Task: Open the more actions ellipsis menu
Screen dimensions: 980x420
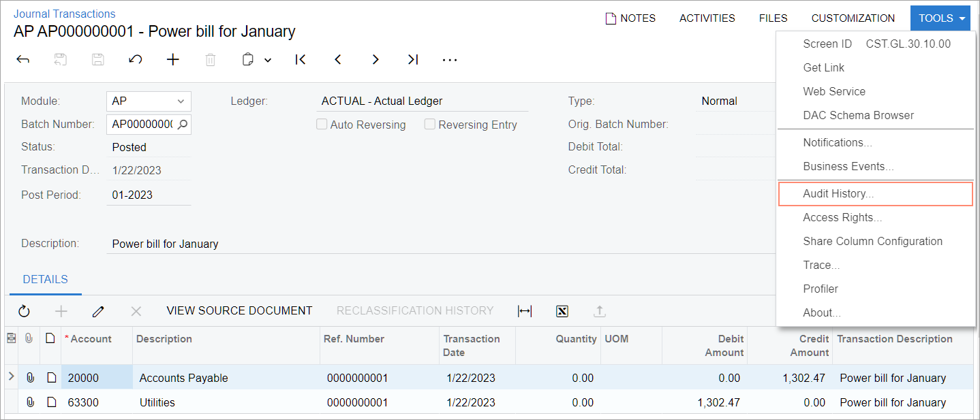Action: 450,60
